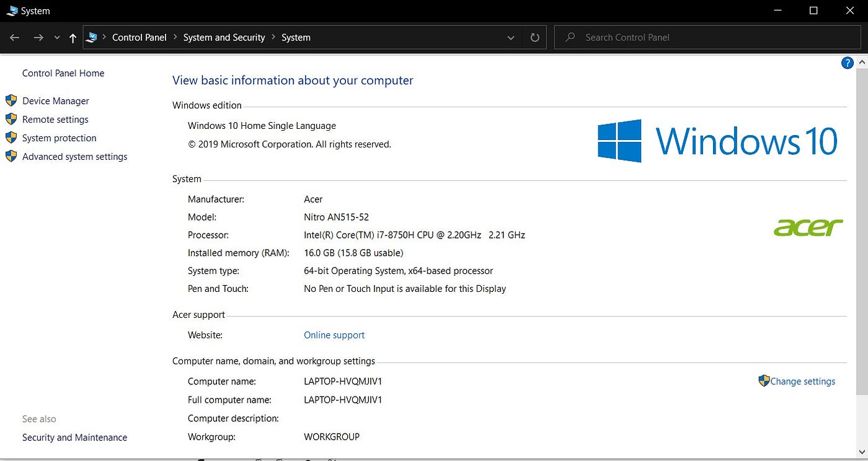This screenshot has height=461, width=868.
Task: Navigate up one level with the up arrow
Action: (73, 37)
